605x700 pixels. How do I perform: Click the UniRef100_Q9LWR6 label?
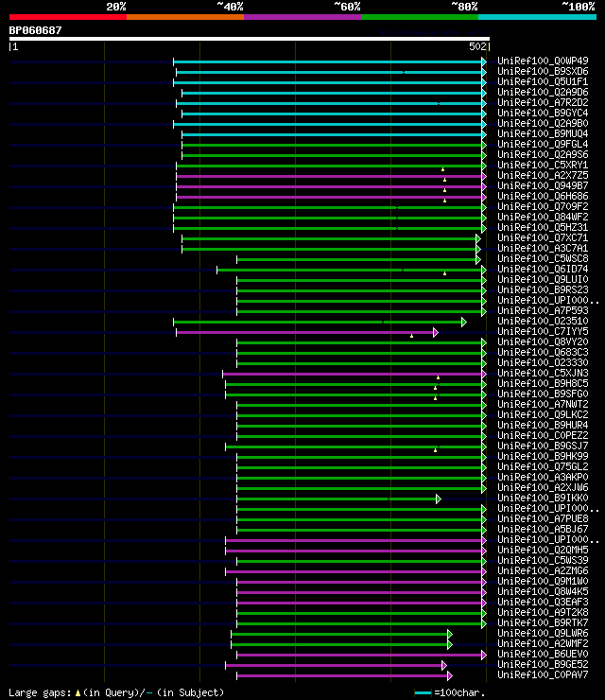[543, 634]
